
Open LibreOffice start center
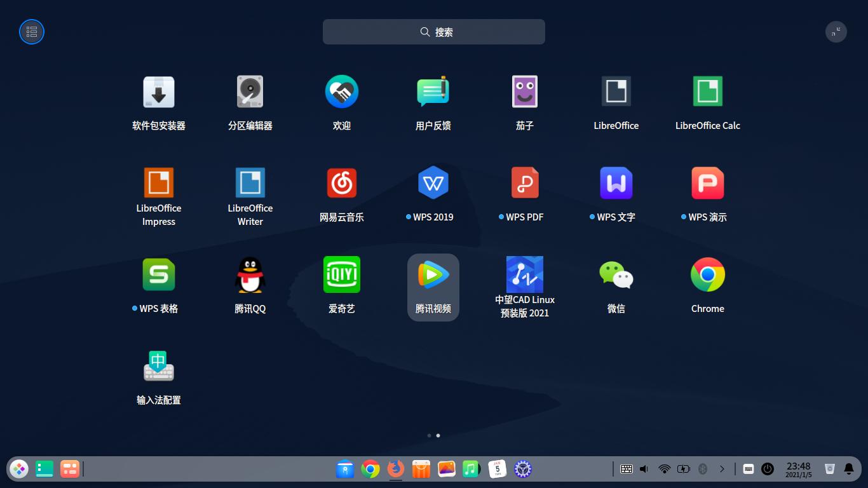click(616, 91)
